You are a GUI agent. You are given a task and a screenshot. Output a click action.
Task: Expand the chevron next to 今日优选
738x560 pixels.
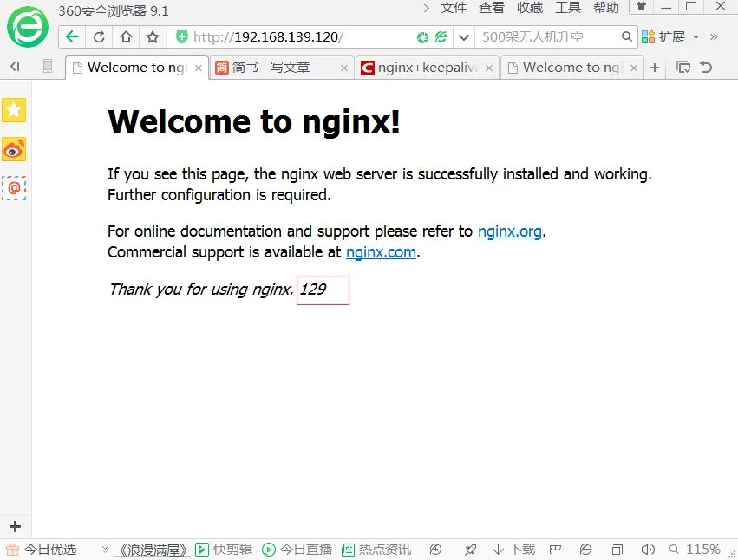pyautogui.click(x=106, y=550)
